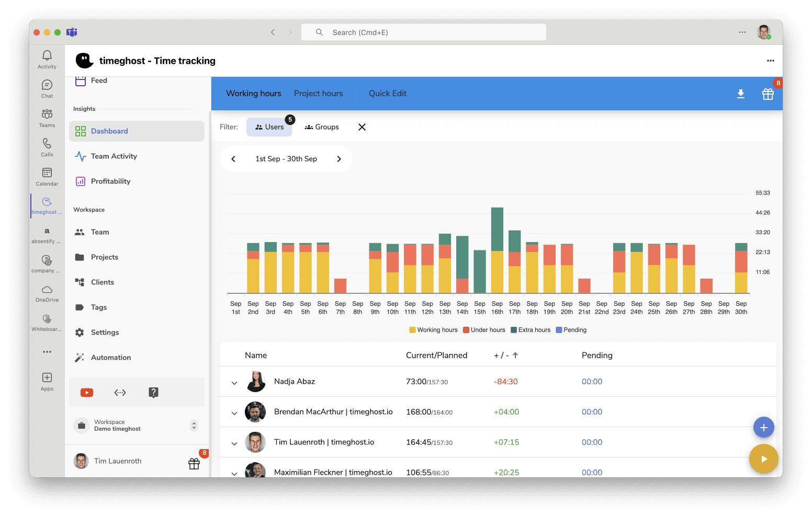Image resolution: width=812 pixels, height=516 pixels.
Task: Toggle Under hours legend series
Action: [x=484, y=330]
